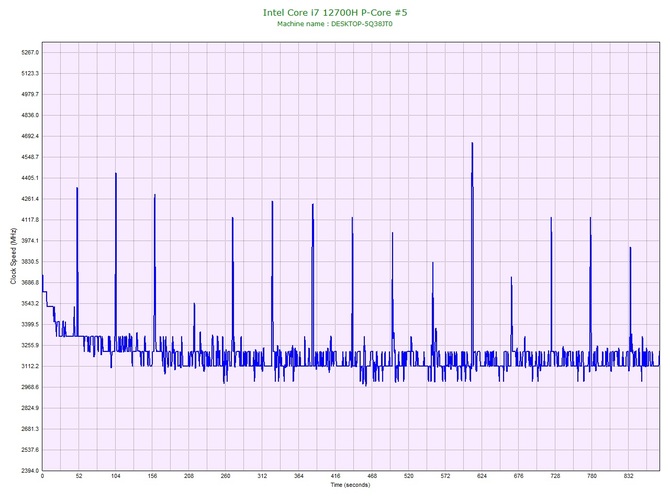Click the 3830.5 y-axis value

coord(30,262)
